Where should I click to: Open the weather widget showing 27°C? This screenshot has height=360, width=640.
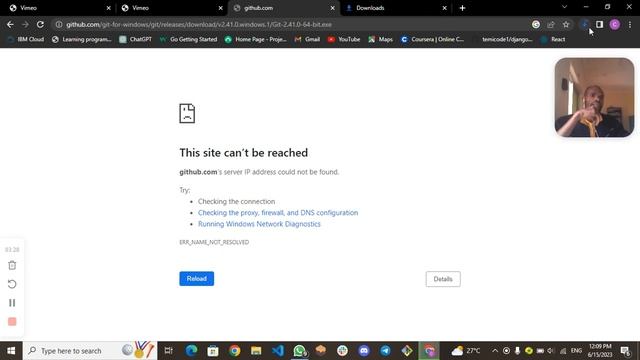[465, 351]
